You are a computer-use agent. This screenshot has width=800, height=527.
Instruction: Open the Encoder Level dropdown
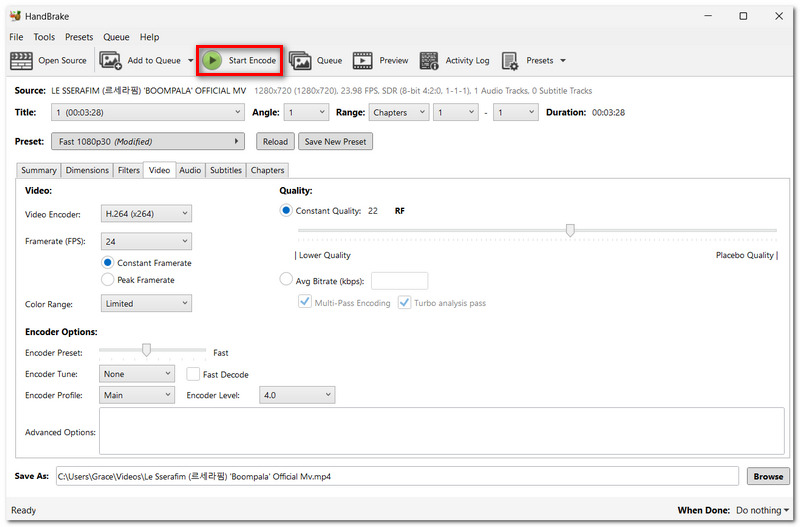pyautogui.click(x=297, y=395)
